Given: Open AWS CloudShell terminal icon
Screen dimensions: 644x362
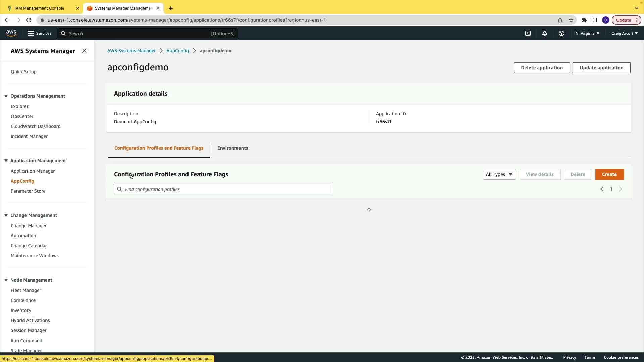Looking at the screenshot, I should point(528,33).
